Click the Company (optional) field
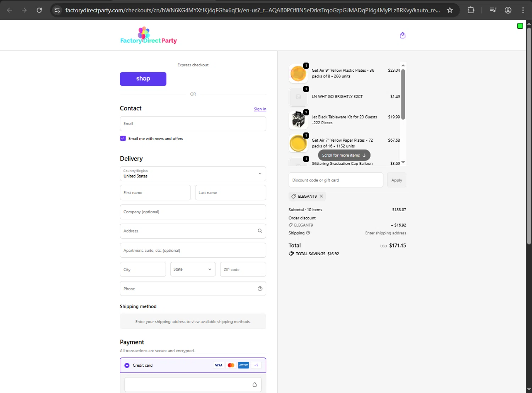 (x=193, y=212)
